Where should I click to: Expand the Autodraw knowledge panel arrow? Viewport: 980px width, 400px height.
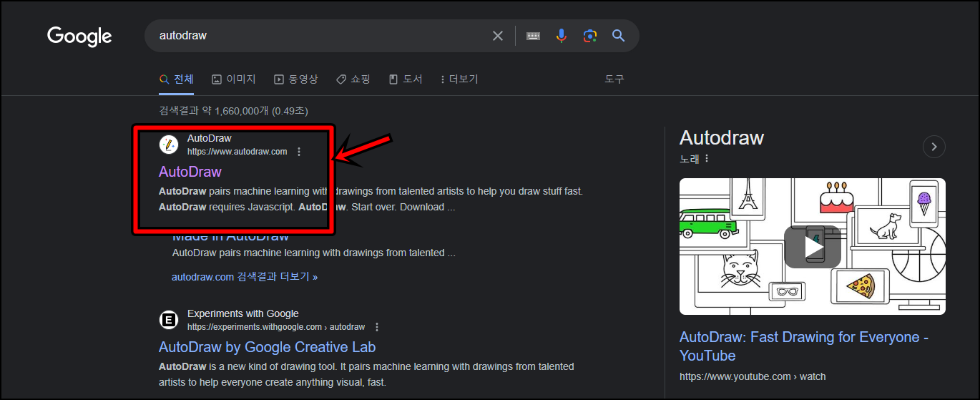pos(934,147)
